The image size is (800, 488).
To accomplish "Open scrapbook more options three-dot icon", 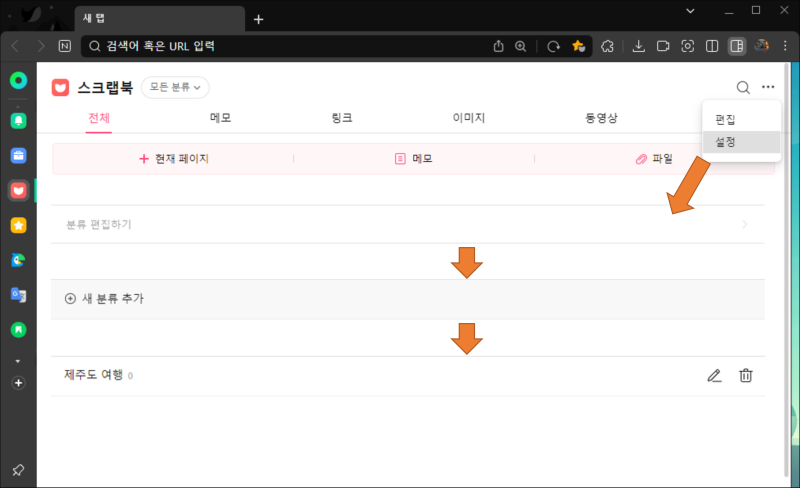I will tap(768, 87).
